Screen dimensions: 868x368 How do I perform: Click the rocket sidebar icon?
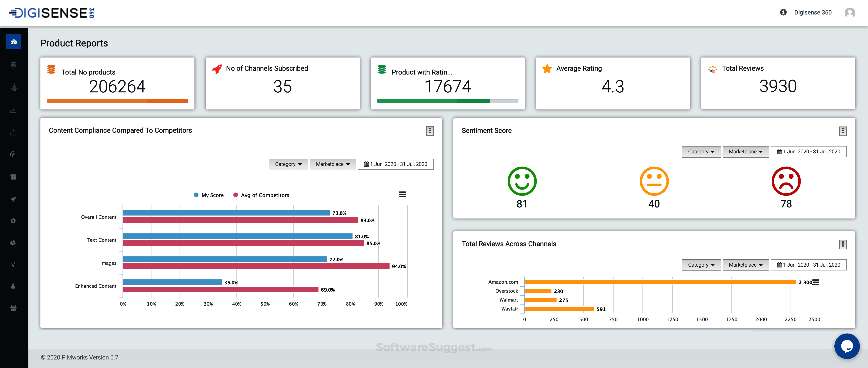tap(13, 199)
